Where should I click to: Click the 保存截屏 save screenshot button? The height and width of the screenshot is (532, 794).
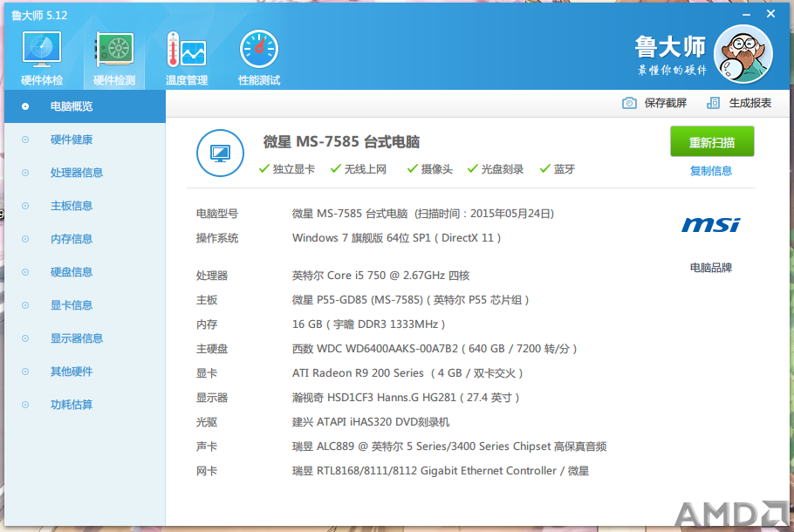tap(654, 103)
